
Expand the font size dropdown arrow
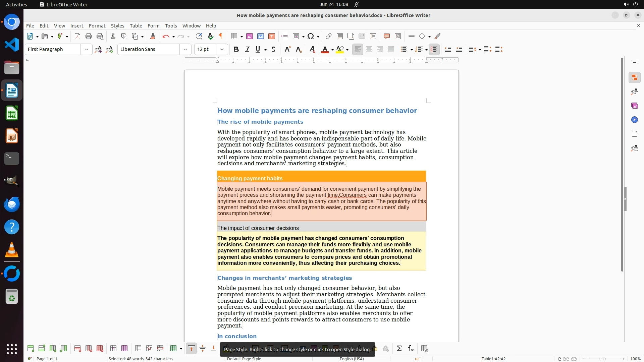222,49
